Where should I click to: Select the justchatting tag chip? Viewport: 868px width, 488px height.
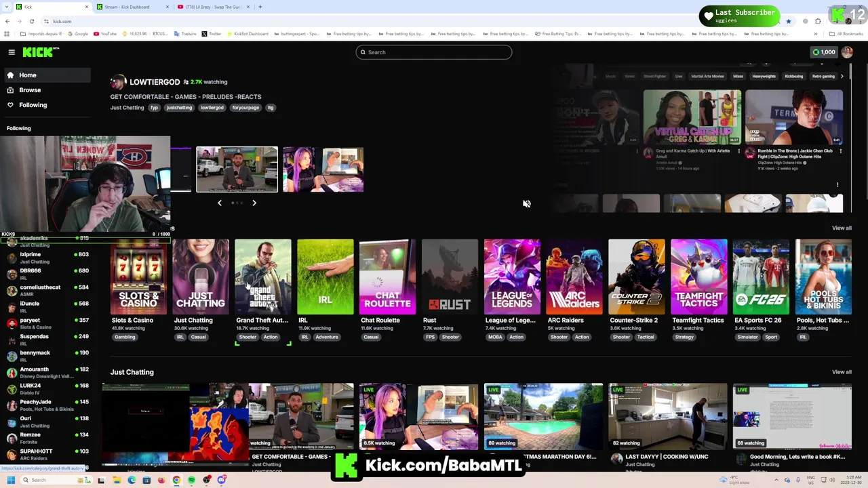pyautogui.click(x=179, y=108)
